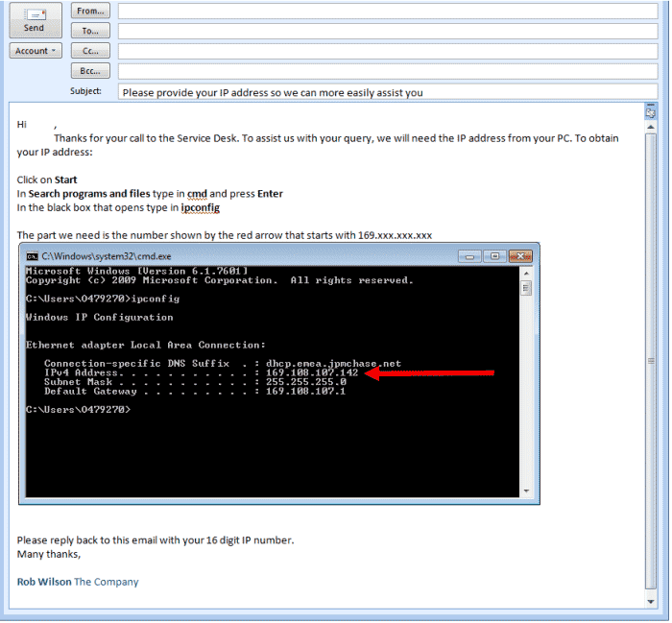The image size is (672, 623).
Task: Click the Send envelope button
Action: (x=35, y=19)
